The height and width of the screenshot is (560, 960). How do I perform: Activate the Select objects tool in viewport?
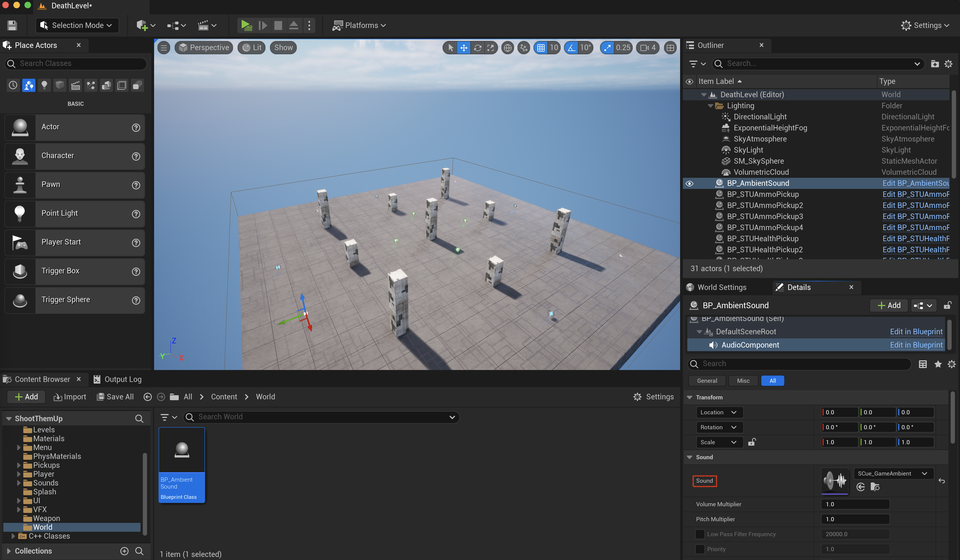click(450, 48)
